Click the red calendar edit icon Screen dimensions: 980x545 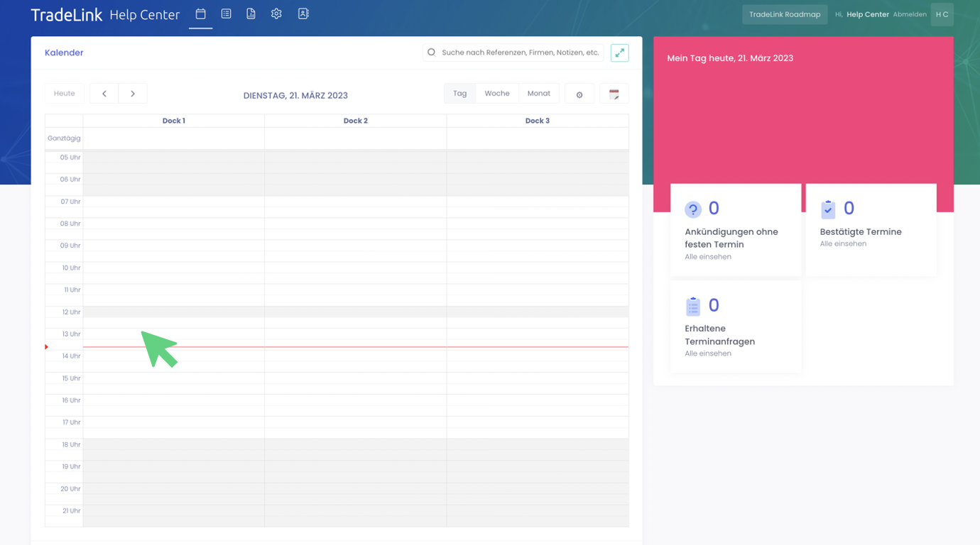tap(614, 94)
